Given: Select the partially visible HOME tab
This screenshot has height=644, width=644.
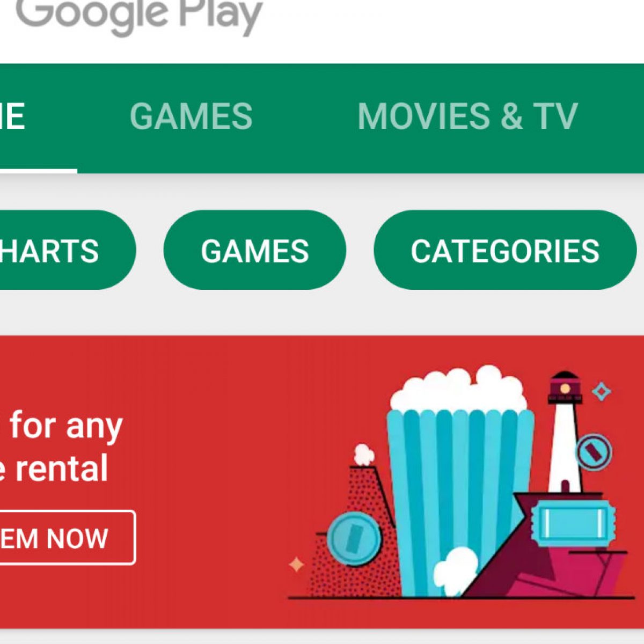Looking at the screenshot, I should 12,116.
